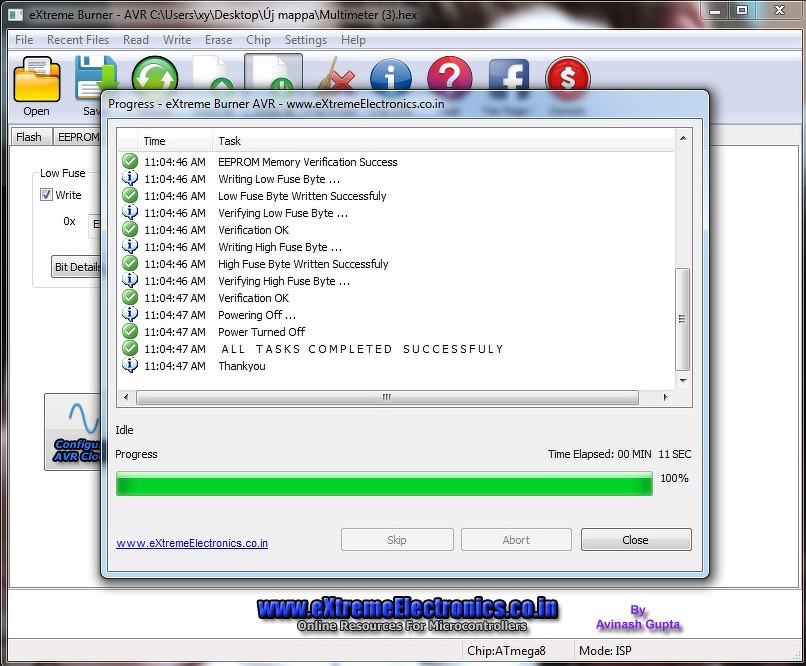Image resolution: width=806 pixels, height=666 pixels.
Task: Switch to the EEPROM tab
Action: click(x=78, y=137)
